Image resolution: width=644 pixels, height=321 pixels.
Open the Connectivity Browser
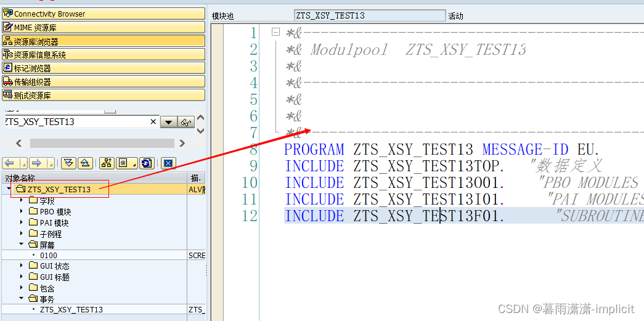point(103,14)
